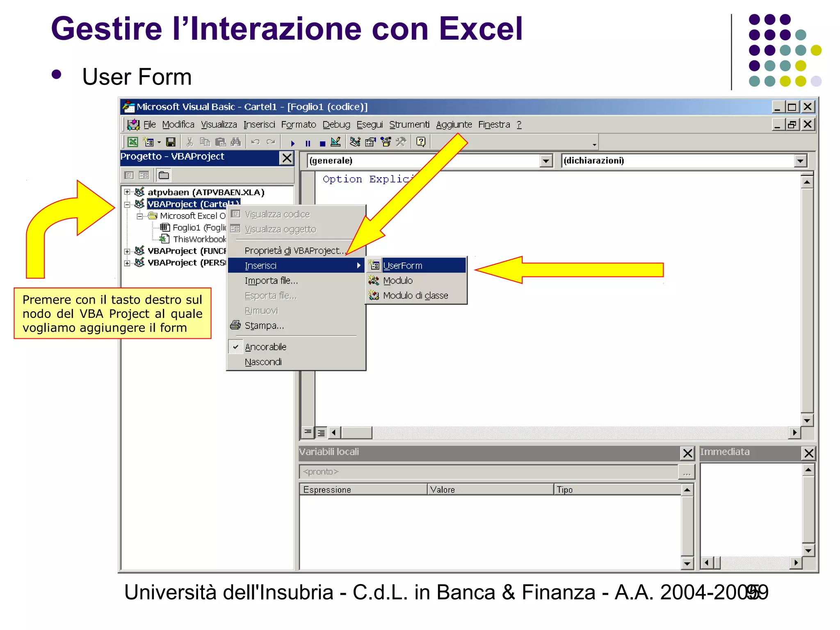The image size is (840, 630).
Task: Open the File menu
Action: coord(149,124)
